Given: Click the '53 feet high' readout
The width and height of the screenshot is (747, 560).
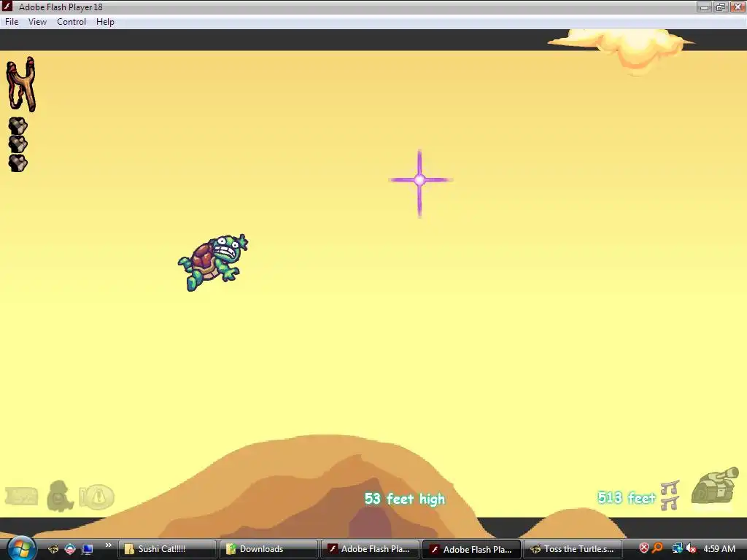Looking at the screenshot, I should pos(404,499).
